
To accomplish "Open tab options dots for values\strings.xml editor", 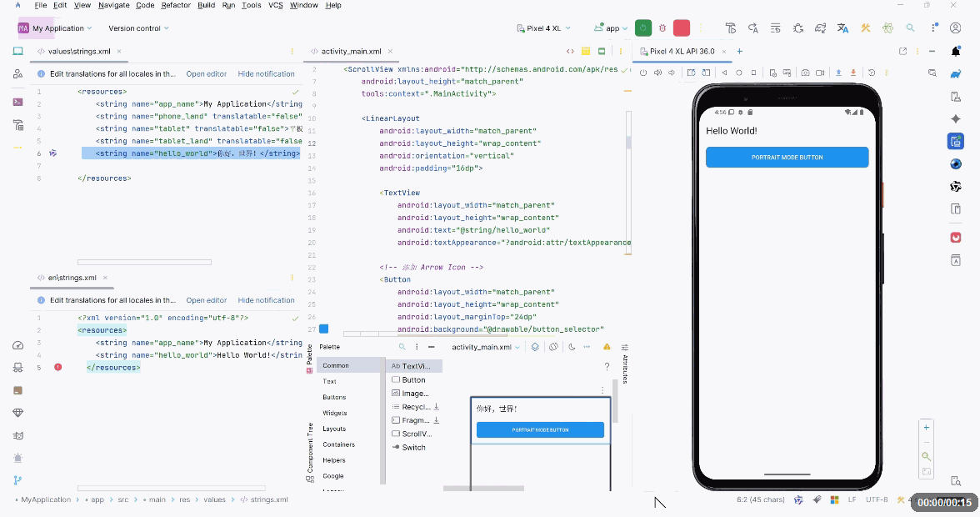I will pos(292,51).
